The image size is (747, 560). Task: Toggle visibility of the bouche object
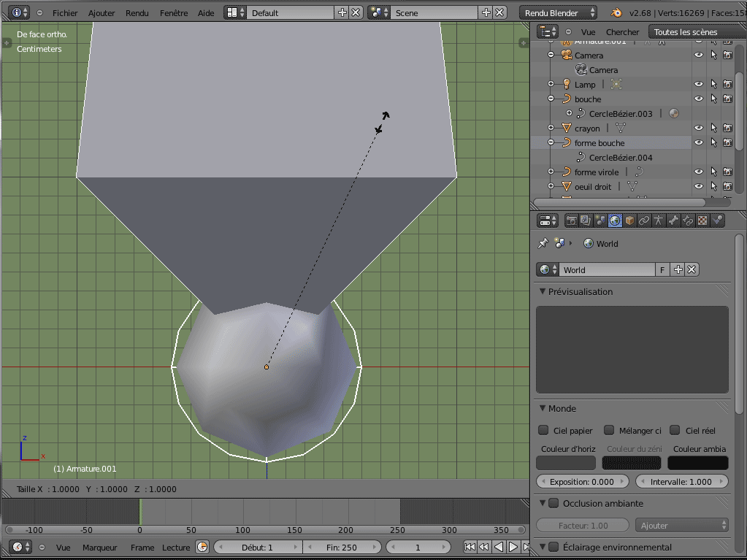(x=699, y=99)
